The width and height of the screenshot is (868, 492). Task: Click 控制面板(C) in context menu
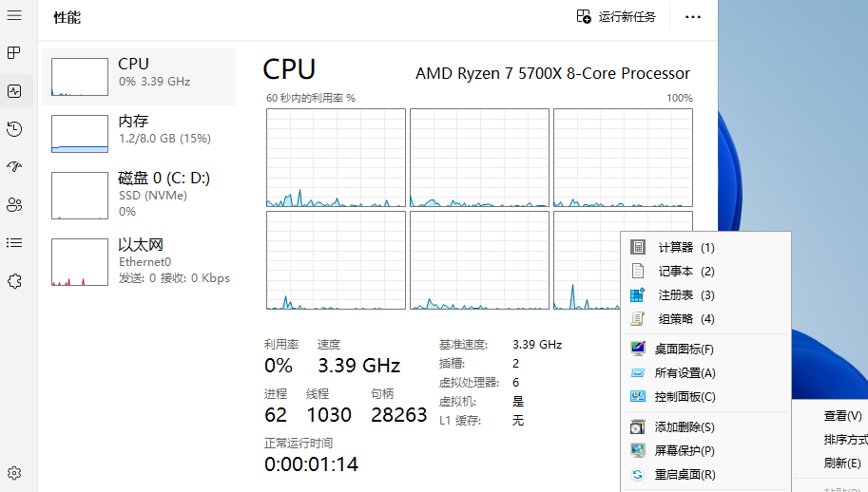click(684, 397)
